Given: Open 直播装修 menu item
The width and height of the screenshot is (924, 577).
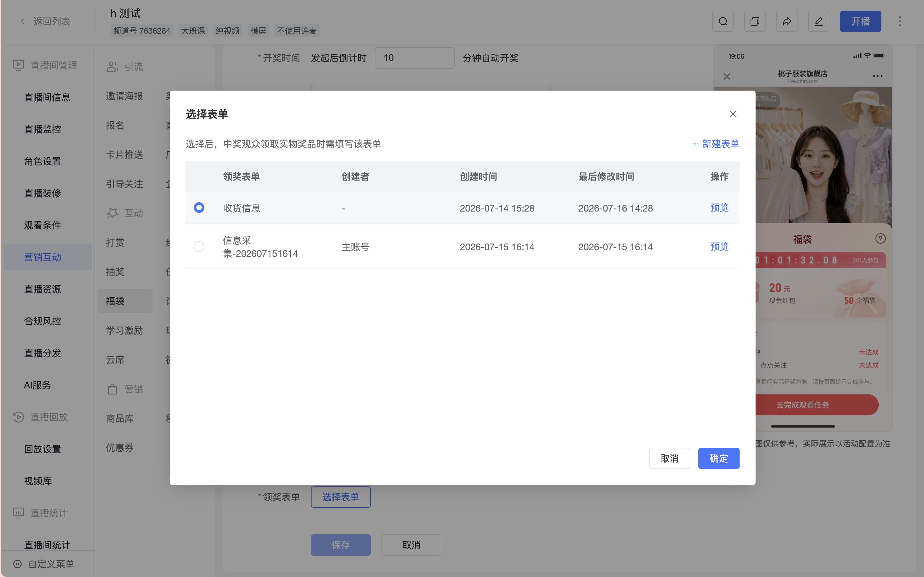Looking at the screenshot, I should (x=43, y=194).
